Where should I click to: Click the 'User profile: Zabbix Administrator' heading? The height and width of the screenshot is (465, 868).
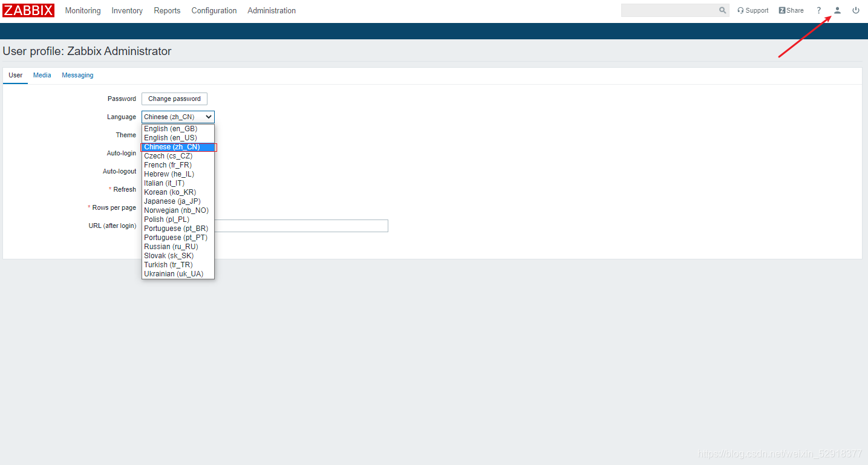pos(87,51)
